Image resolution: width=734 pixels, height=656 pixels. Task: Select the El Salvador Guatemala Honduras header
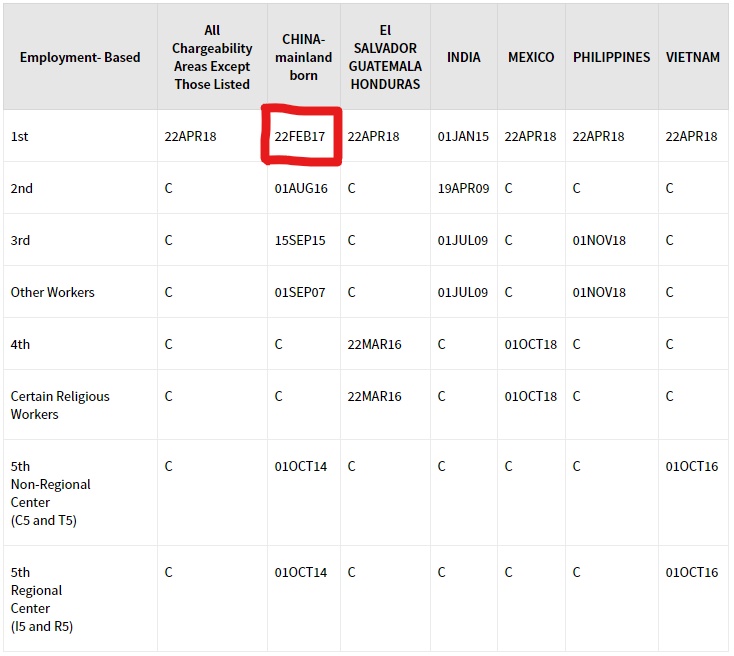click(385, 57)
